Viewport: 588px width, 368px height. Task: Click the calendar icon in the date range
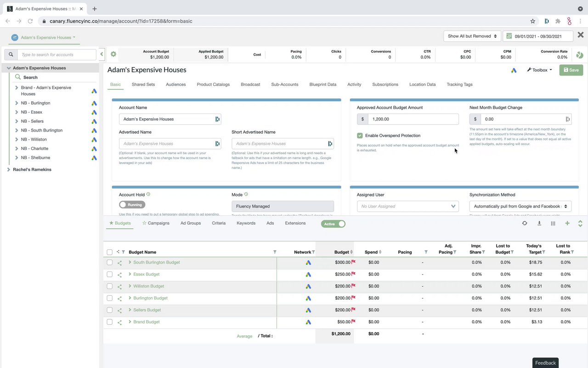point(509,36)
